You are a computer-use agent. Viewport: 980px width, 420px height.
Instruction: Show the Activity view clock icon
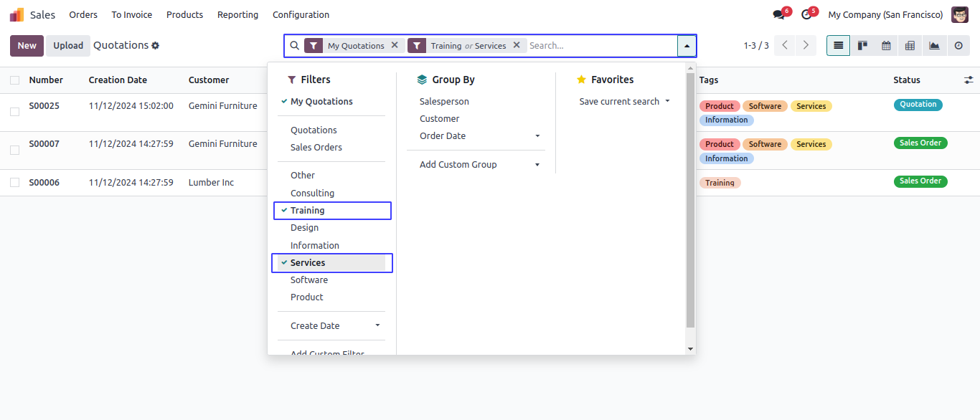tap(958, 46)
